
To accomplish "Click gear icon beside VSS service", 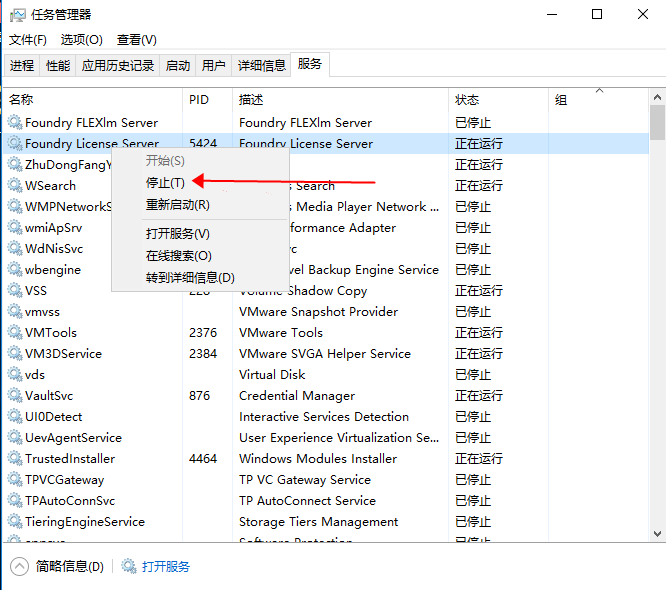I will (x=15, y=290).
